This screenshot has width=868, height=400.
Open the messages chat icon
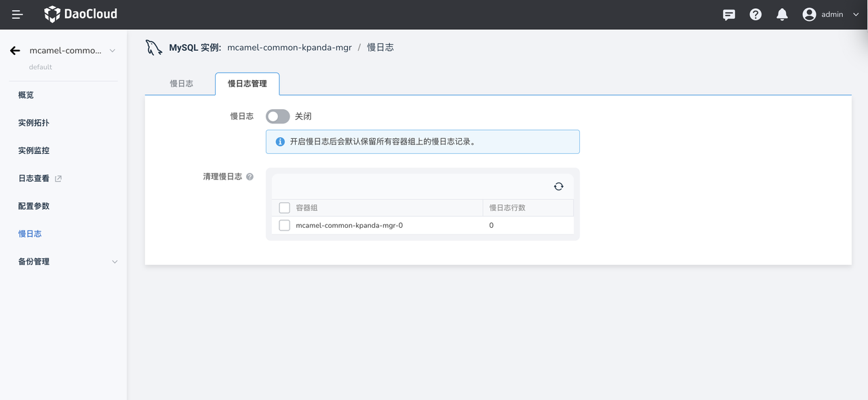(729, 14)
